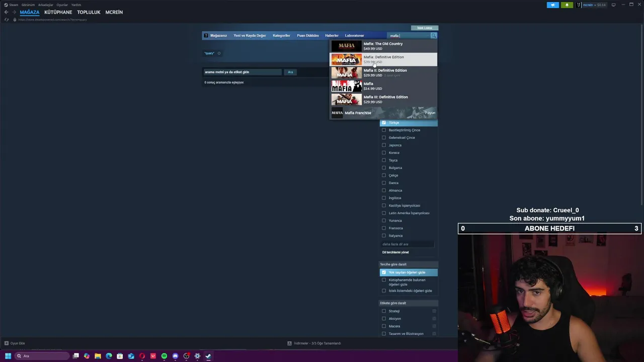Launch Copilot from the taskbar
Viewport: 644px width, 362px height.
pyautogui.click(x=87, y=356)
